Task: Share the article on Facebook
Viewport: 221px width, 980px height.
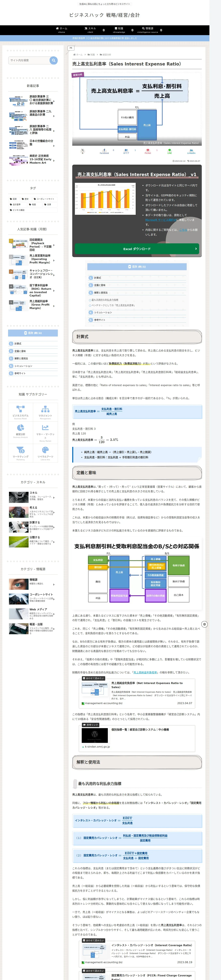Action: 104,151
